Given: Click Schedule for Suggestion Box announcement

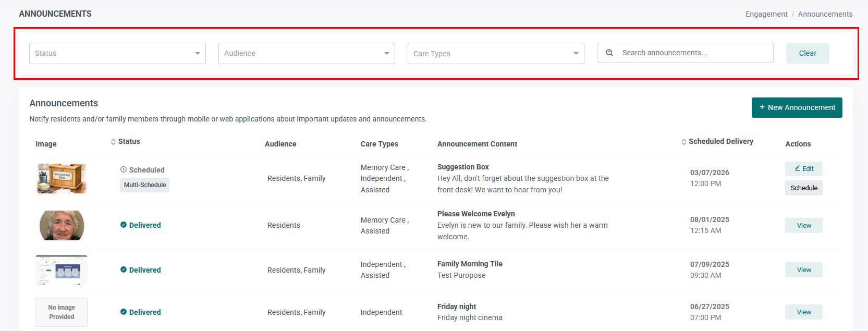Looking at the screenshot, I should click(803, 188).
